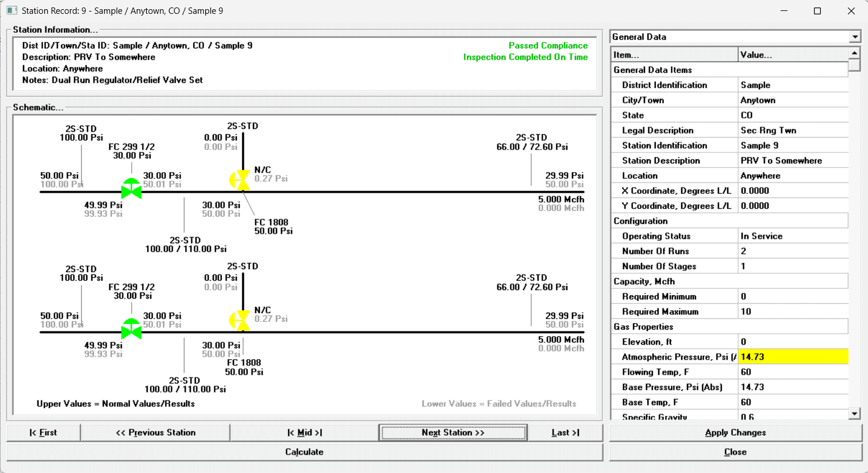
Task: Click the application icon in the title bar
Action: (11, 10)
